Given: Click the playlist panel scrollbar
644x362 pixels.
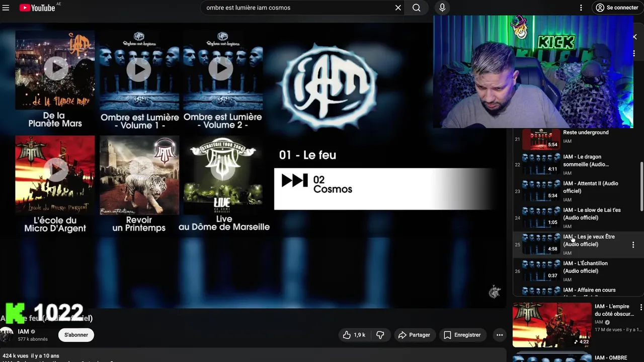Looking at the screenshot, I should [x=641, y=186].
